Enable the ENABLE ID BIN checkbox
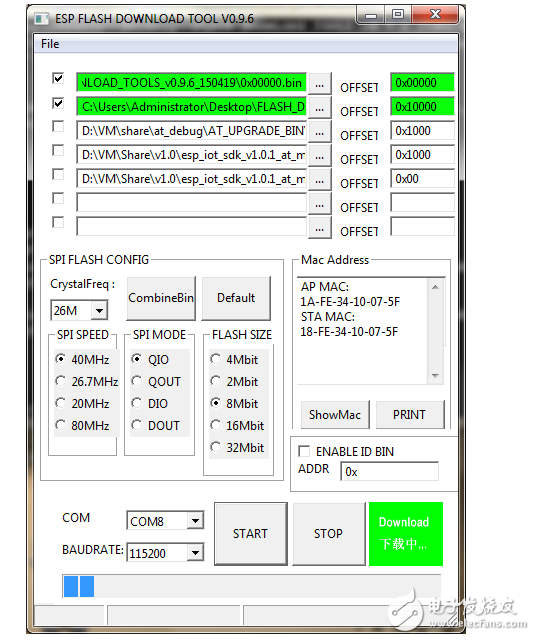The height and width of the screenshot is (640, 535). point(304,451)
